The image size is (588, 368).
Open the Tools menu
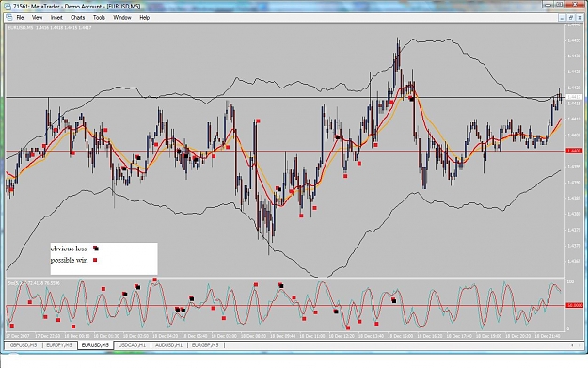pyautogui.click(x=99, y=18)
